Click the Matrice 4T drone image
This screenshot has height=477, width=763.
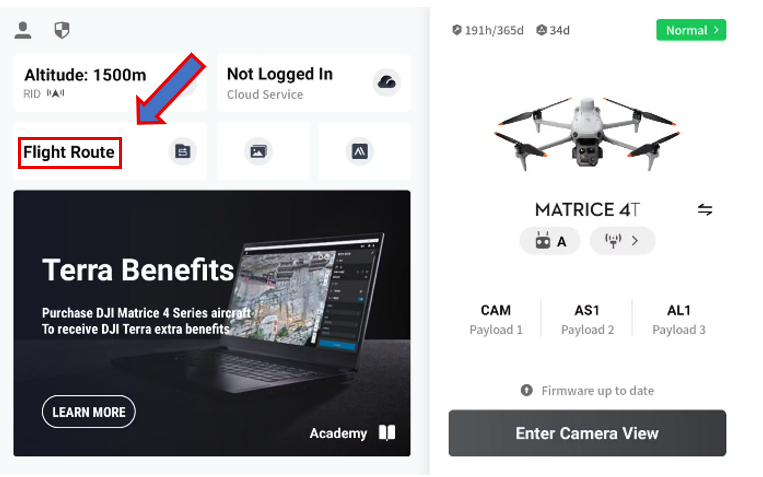pos(587,133)
